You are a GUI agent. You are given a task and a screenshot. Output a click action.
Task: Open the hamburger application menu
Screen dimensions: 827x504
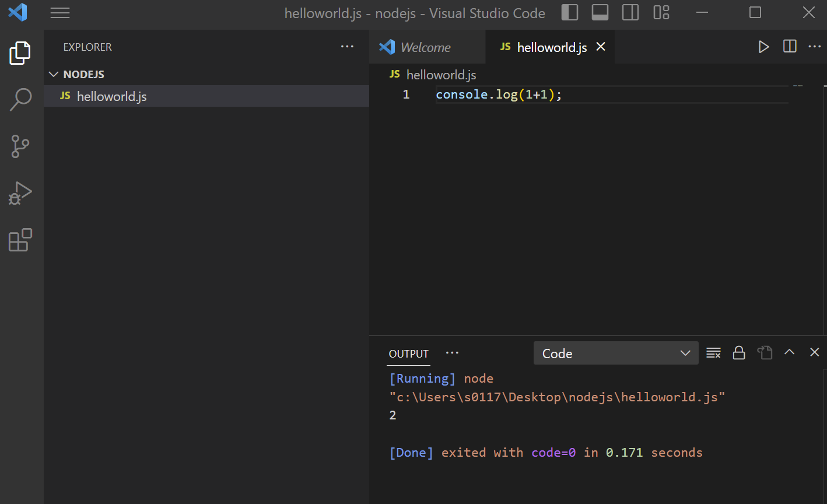pos(60,13)
